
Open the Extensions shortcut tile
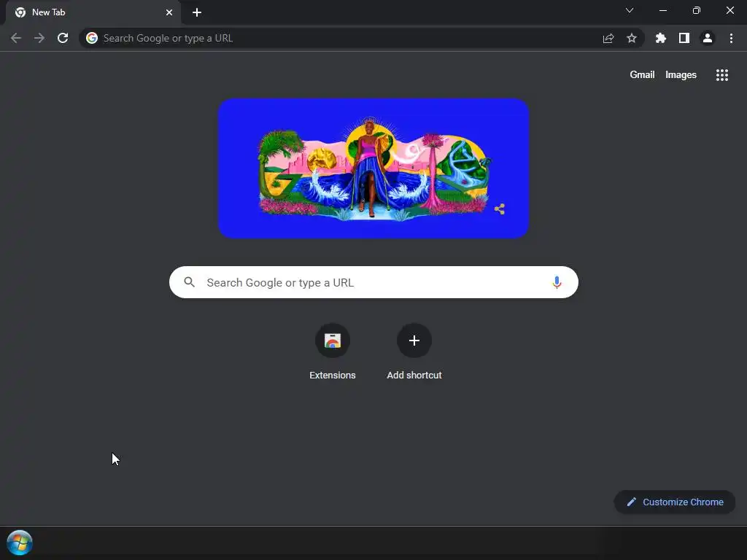(x=333, y=351)
